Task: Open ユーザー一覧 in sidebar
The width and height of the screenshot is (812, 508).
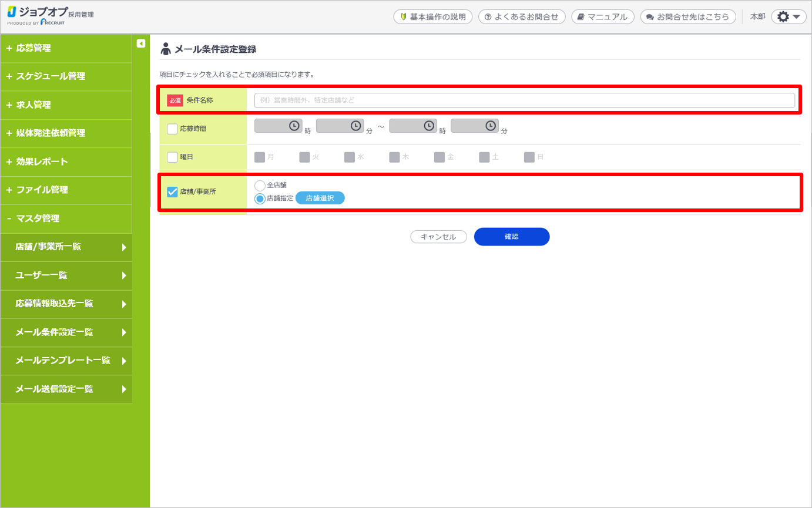Action: 66,275
